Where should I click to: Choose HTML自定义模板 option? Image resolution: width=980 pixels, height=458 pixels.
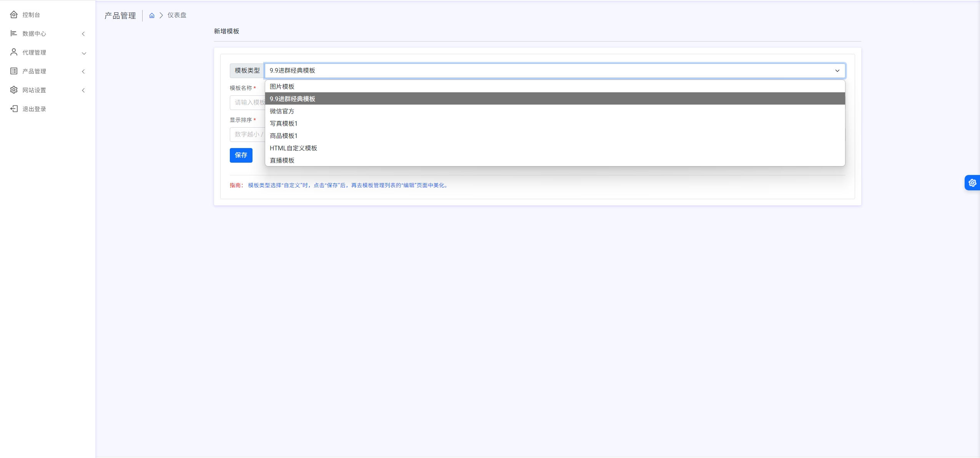click(x=293, y=148)
